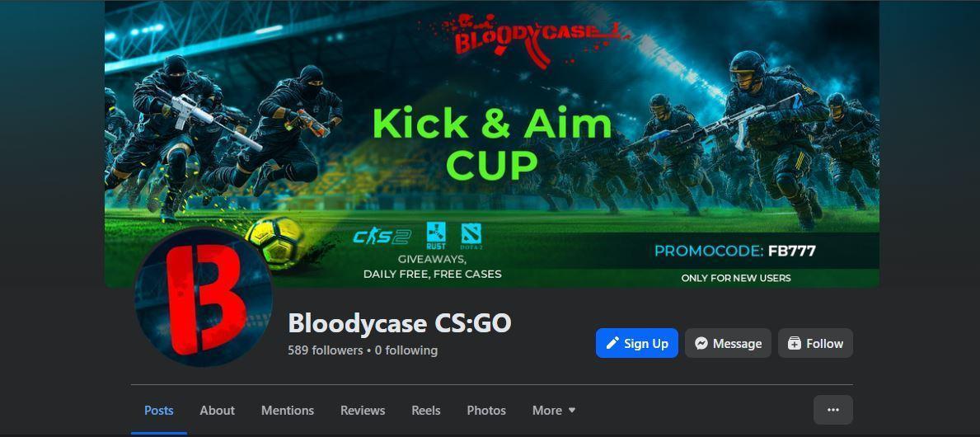Click the More dropdown arrow
The width and height of the screenshot is (980, 437).
coord(572,411)
